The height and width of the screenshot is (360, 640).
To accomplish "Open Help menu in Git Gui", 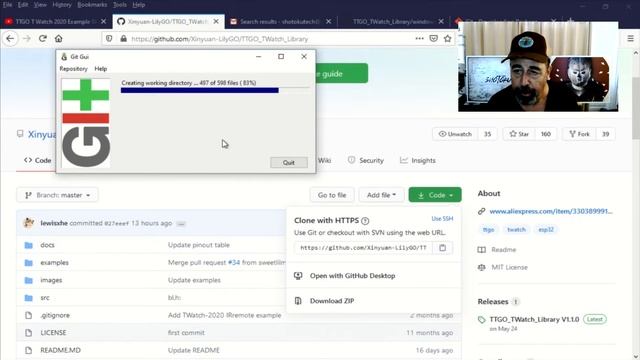I will point(100,69).
